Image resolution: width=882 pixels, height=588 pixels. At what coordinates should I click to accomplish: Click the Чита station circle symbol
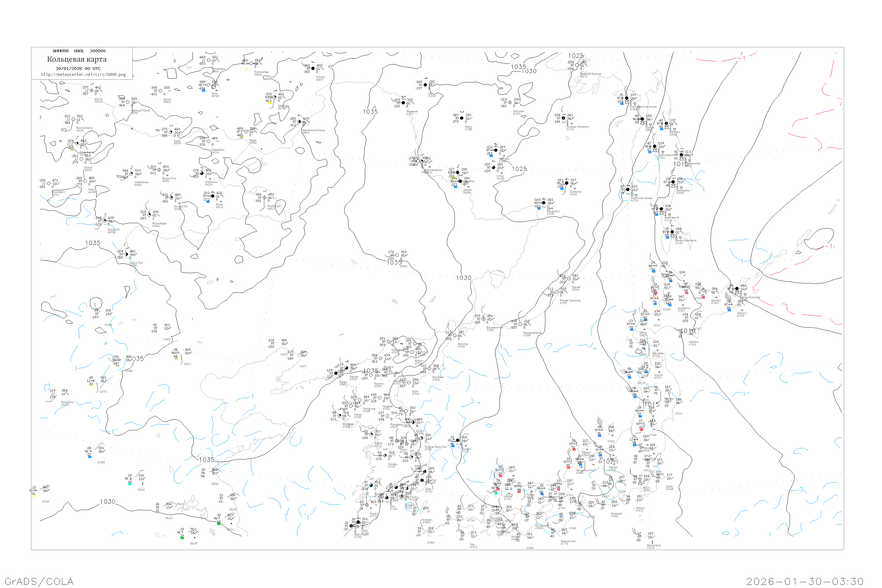coord(208,85)
